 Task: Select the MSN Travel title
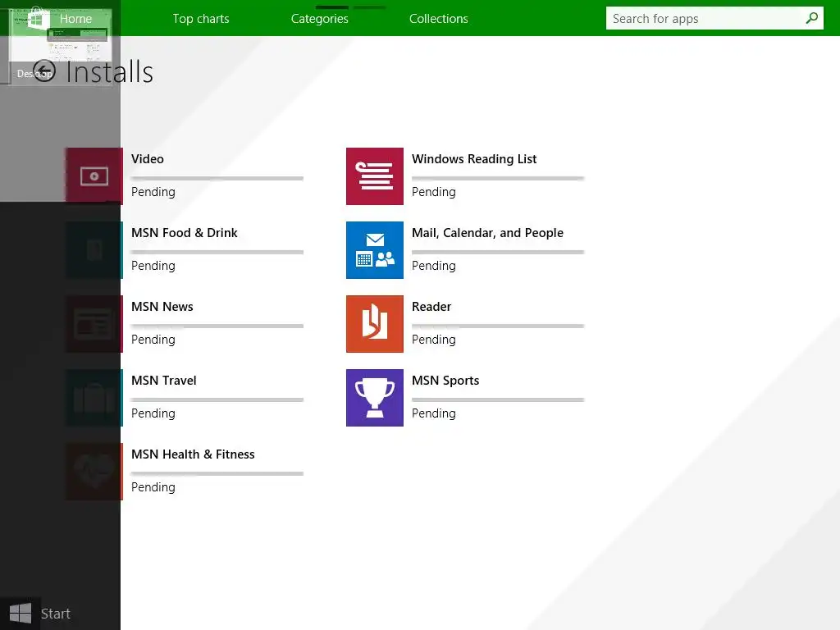[x=163, y=381]
